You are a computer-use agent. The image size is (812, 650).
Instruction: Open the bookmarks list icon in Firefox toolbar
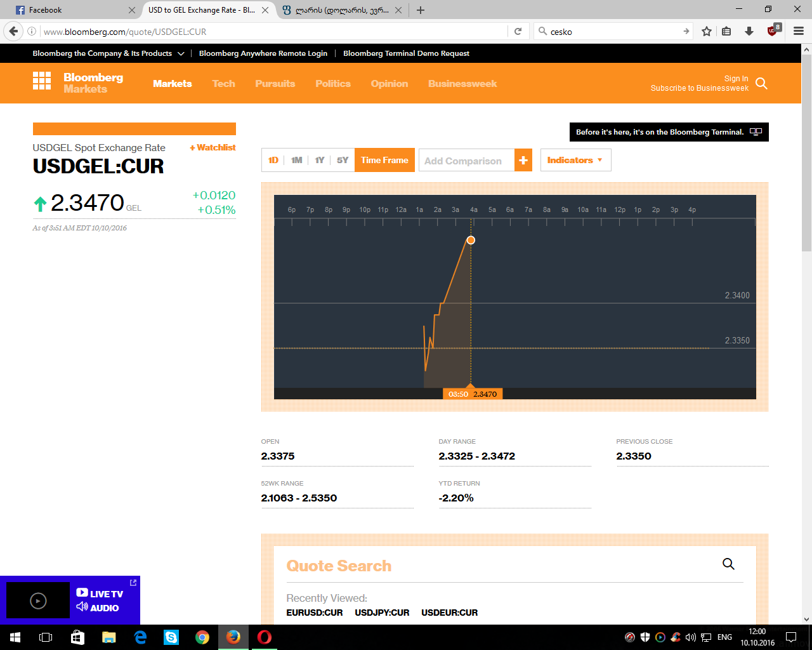[727, 31]
